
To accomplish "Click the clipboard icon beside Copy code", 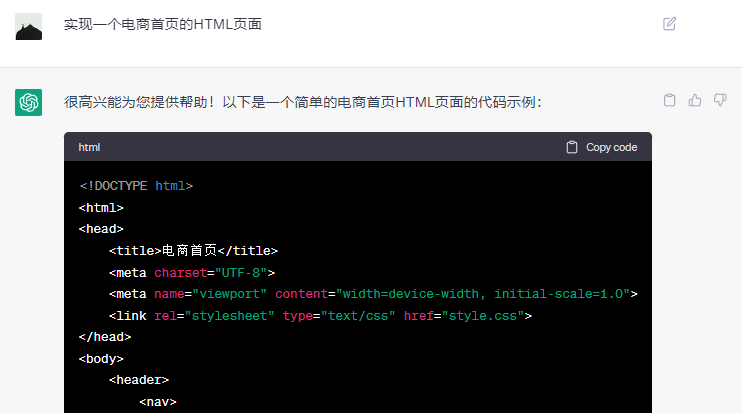I will [572, 147].
